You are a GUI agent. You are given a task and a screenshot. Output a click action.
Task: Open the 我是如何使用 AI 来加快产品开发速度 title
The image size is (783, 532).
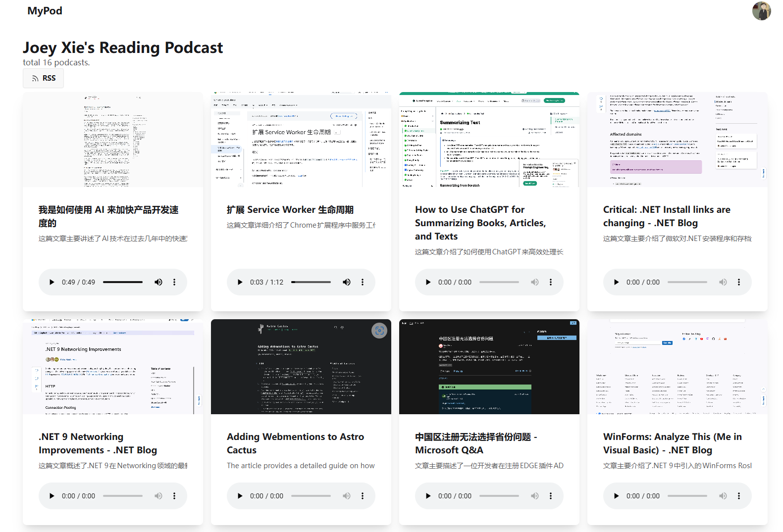(x=108, y=216)
